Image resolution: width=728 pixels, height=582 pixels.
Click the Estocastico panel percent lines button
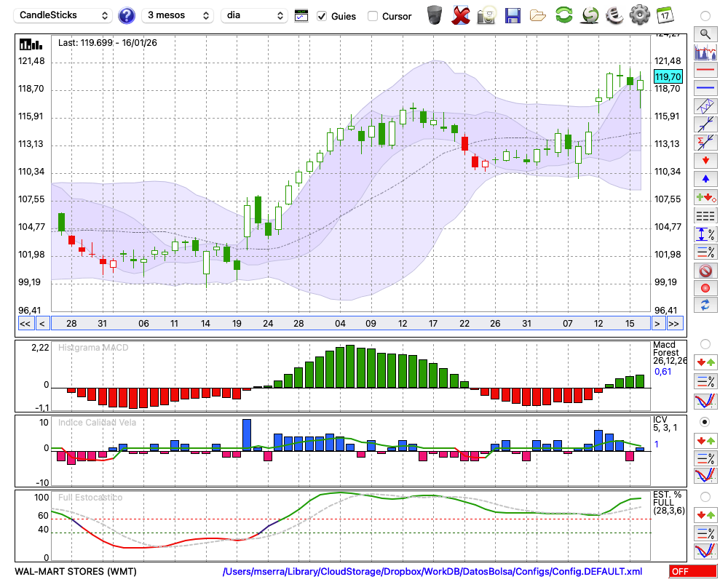[705, 533]
